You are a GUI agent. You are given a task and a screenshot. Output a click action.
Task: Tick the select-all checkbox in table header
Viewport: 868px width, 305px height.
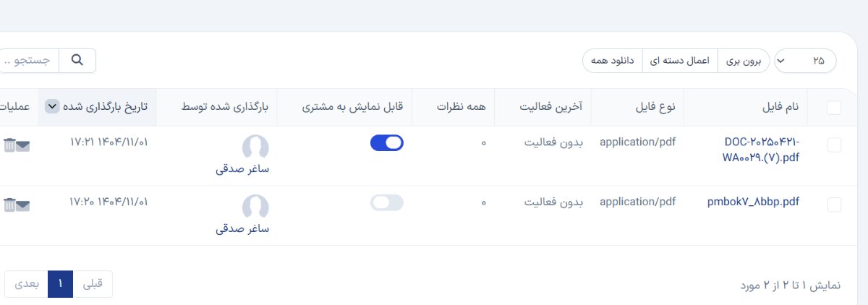[x=834, y=108]
